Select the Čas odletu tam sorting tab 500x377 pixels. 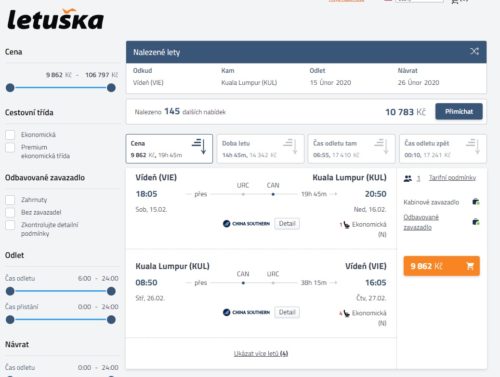pos(351,149)
